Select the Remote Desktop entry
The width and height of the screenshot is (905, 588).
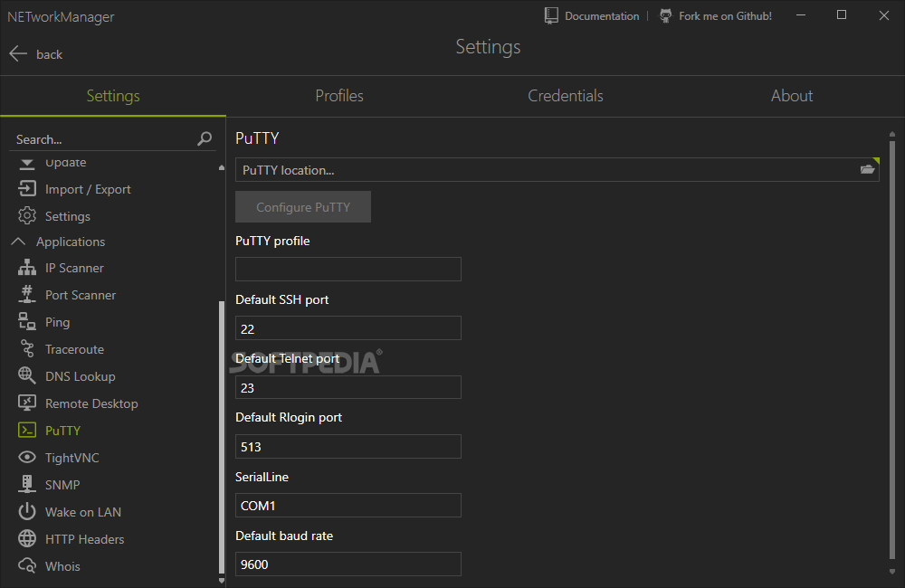click(91, 403)
